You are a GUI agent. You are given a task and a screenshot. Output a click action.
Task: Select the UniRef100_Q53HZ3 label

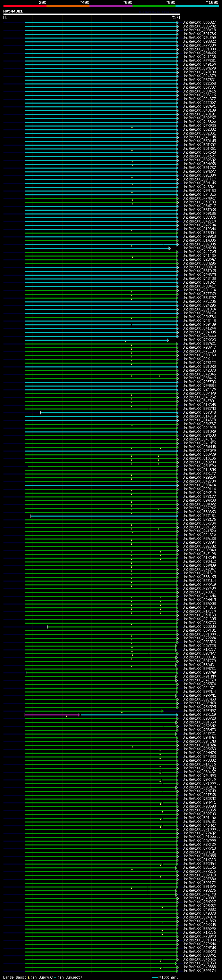click(199, 730)
